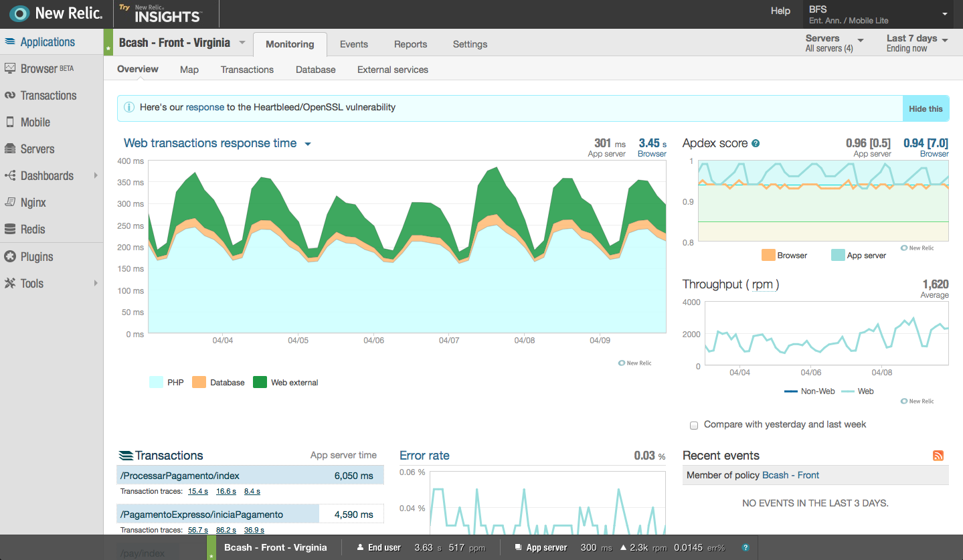Click the Database legend color swatch

[x=199, y=382]
